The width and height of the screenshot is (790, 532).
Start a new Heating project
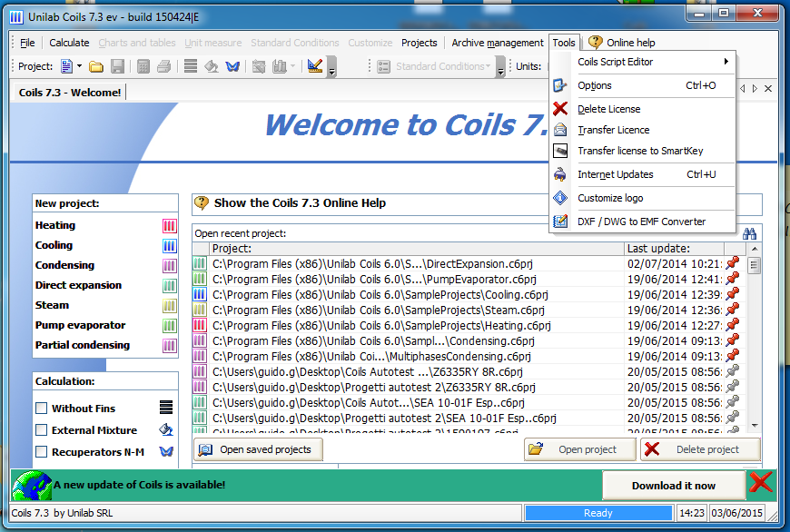tap(54, 225)
